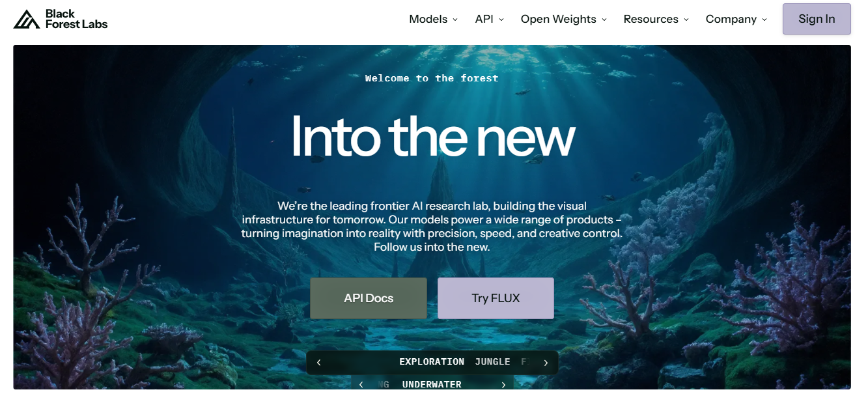Viewport: 868px width, 394px height.
Task: Go to previous theme in EXPLORATION carousel
Action: click(318, 363)
